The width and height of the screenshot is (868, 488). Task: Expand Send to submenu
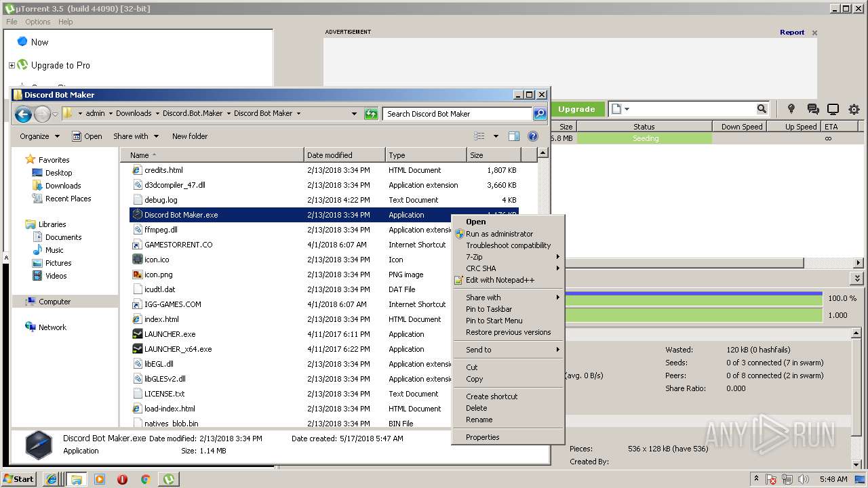click(x=508, y=350)
